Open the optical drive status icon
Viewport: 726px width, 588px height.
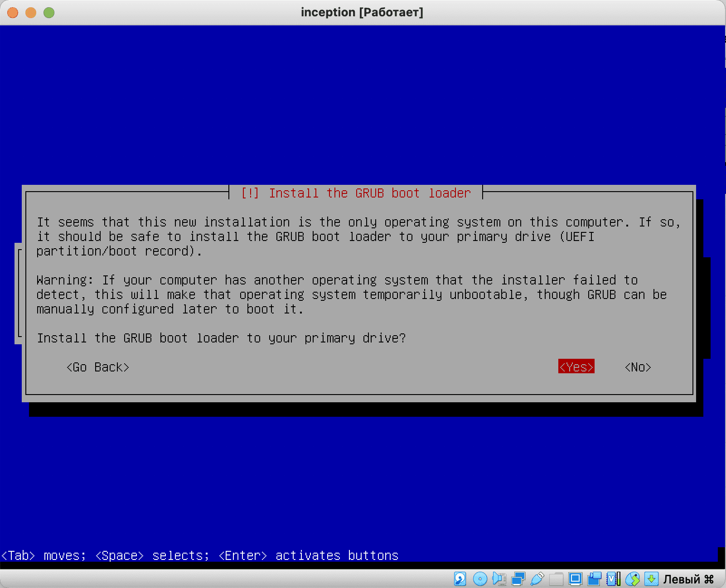click(480, 578)
